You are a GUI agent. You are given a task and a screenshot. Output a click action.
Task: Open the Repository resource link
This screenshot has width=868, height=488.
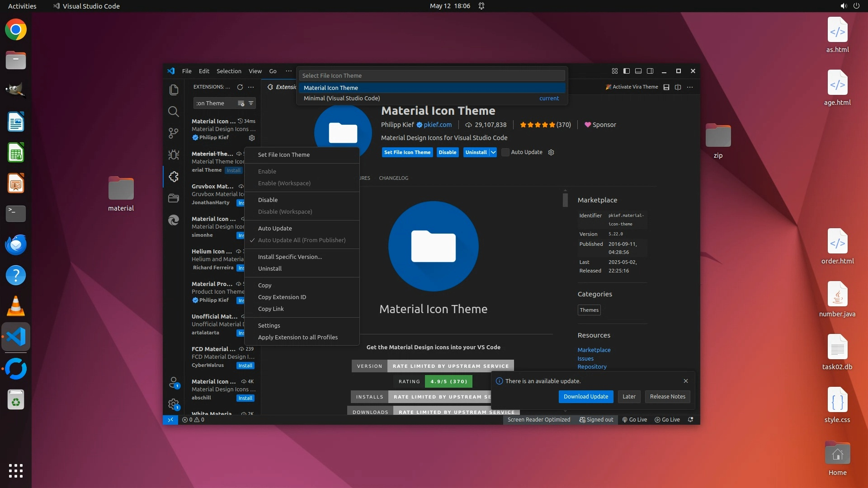[592, 366]
